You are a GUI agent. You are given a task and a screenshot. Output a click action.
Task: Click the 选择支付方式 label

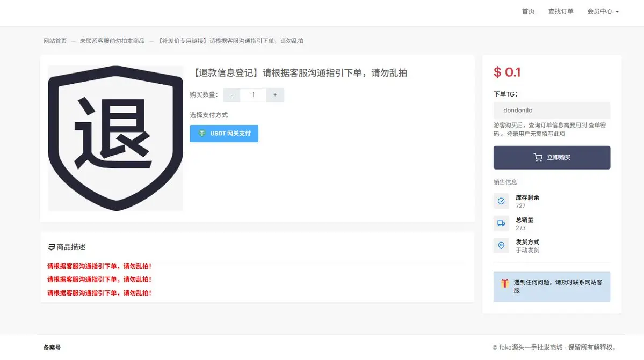pyautogui.click(x=208, y=115)
